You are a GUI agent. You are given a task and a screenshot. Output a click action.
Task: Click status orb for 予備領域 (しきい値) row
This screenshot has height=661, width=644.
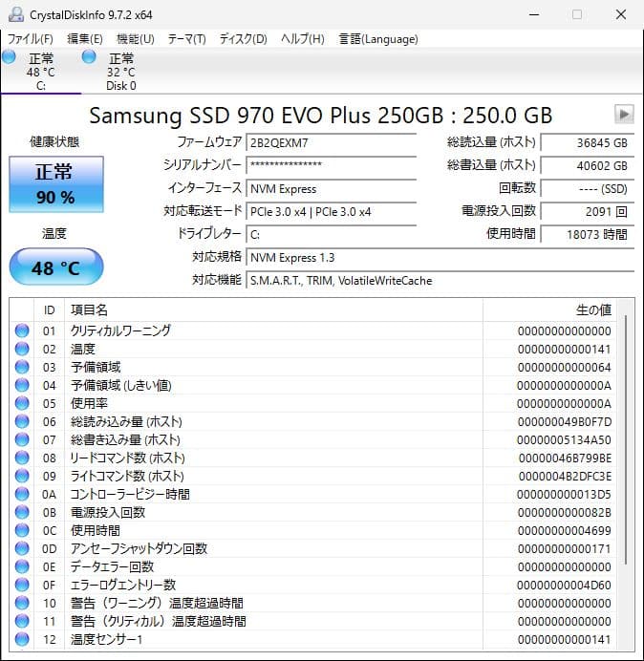click(22, 385)
